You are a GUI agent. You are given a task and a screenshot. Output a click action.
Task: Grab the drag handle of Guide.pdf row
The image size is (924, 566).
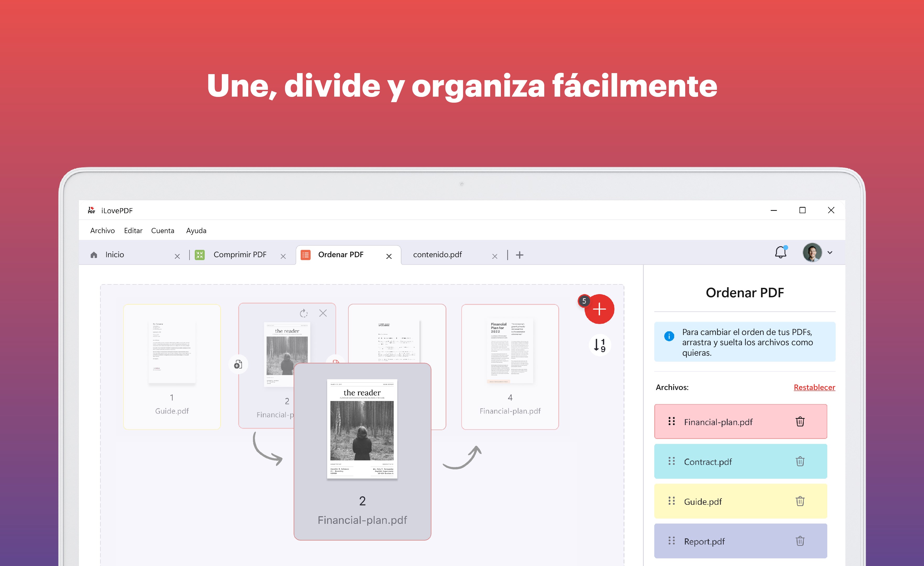pos(672,501)
